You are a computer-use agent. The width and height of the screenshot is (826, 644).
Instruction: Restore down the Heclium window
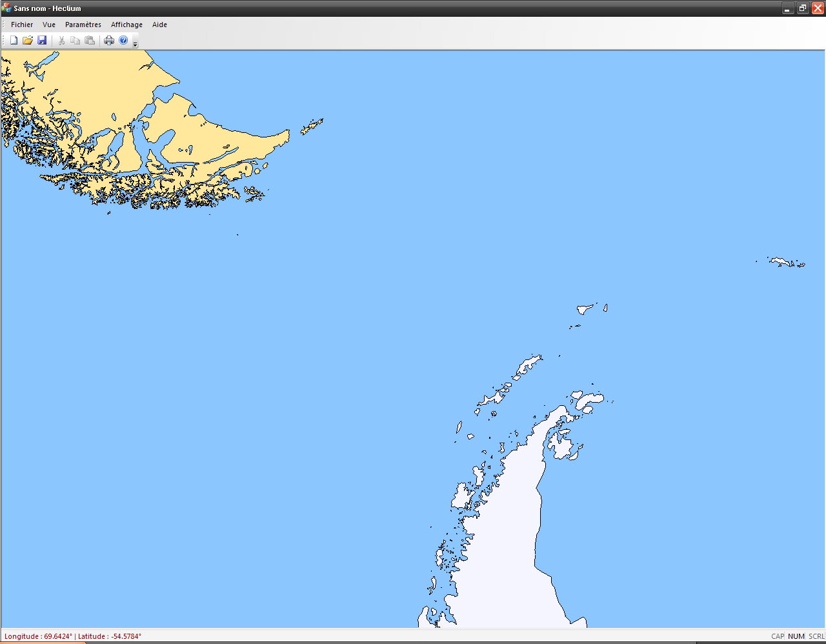point(802,8)
